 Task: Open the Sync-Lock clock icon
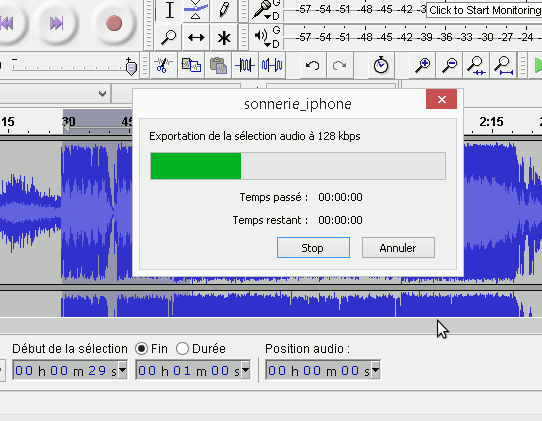point(381,65)
